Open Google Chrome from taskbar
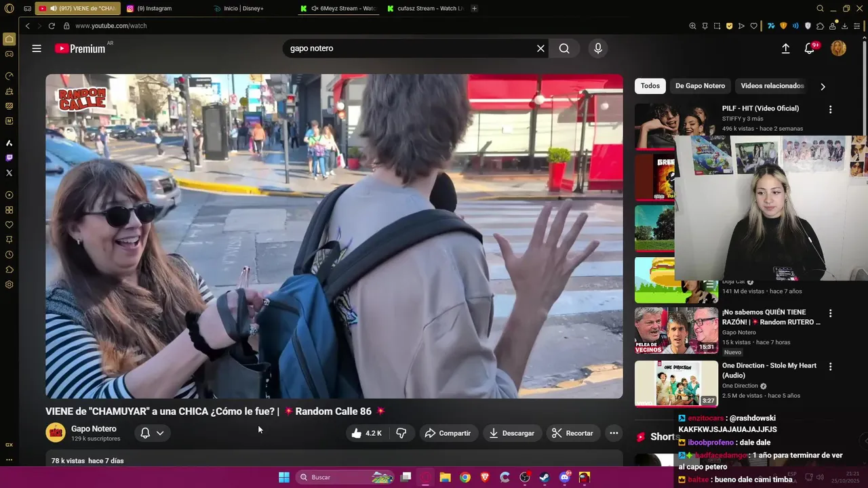The width and height of the screenshot is (868, 488). pos(465,477)
